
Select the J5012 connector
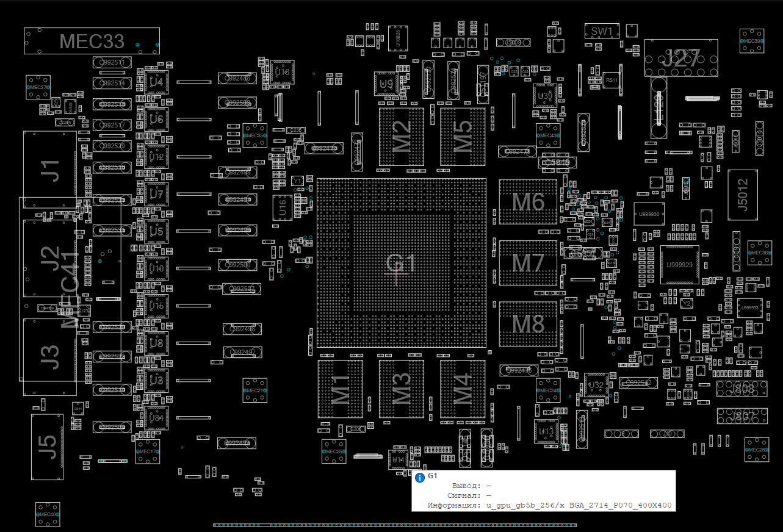coord(742,195)
